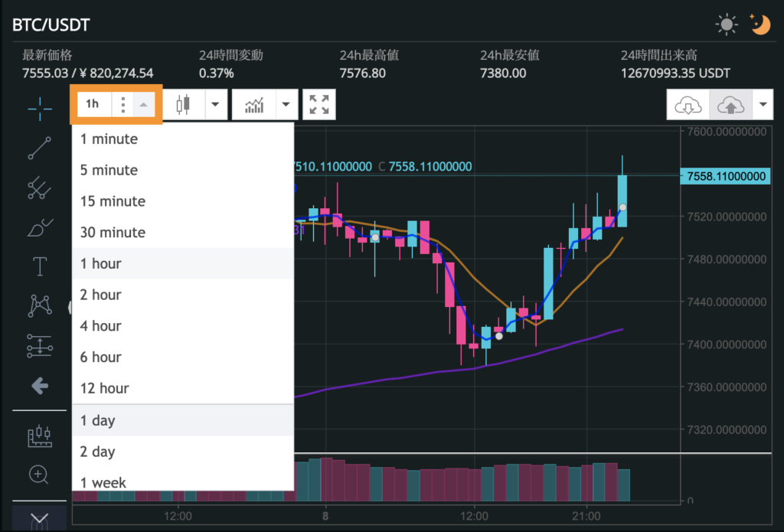
Task: Switch to light theme sun icon
Action: 726,24
